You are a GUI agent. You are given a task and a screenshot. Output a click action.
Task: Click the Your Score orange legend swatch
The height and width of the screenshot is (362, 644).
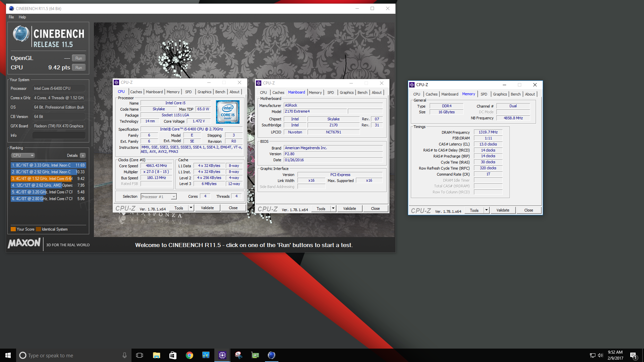[x=13, y=229]
